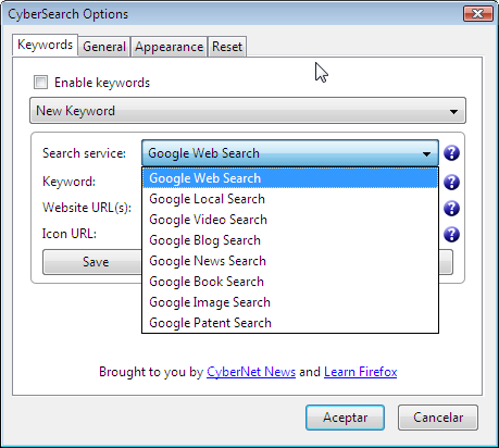499x448 pixels.
Task: Click the Icon URL help icon
Action: pyautogui.click(x=452, y=234)
